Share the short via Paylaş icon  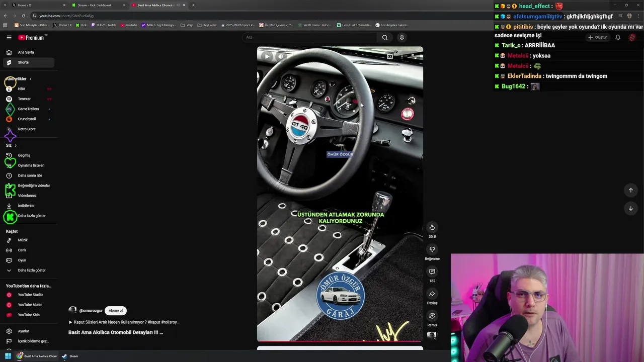432,294
